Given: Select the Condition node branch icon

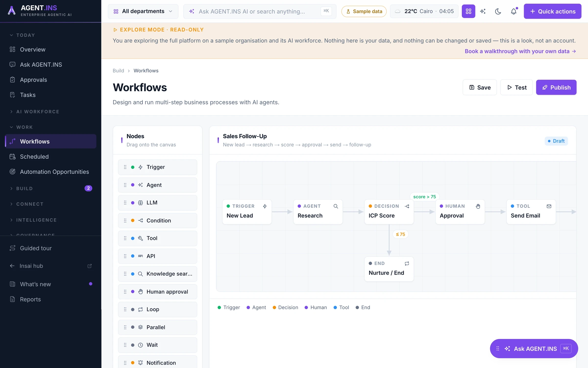Looking at the screenshot, I should coord(140,221).
